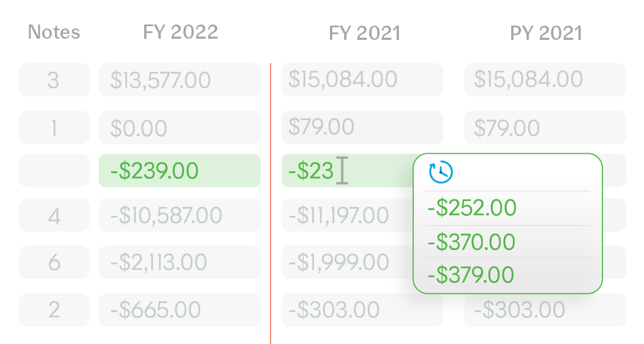The height and width of the screenshot is (344, 644).
Task: Click the FY 2022 $0.00 field
Action: [x=180, y=128]
